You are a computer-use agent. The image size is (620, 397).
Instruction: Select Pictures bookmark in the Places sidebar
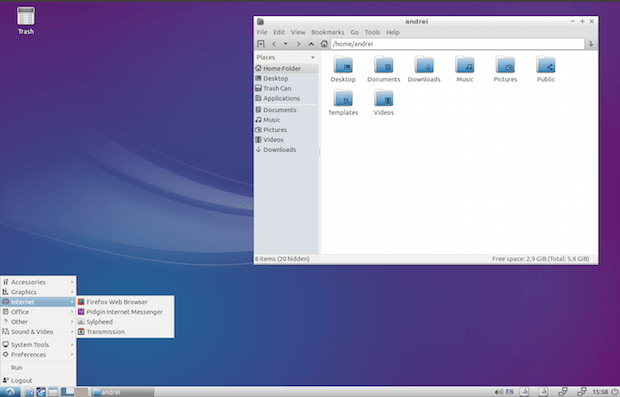[286, 129]
